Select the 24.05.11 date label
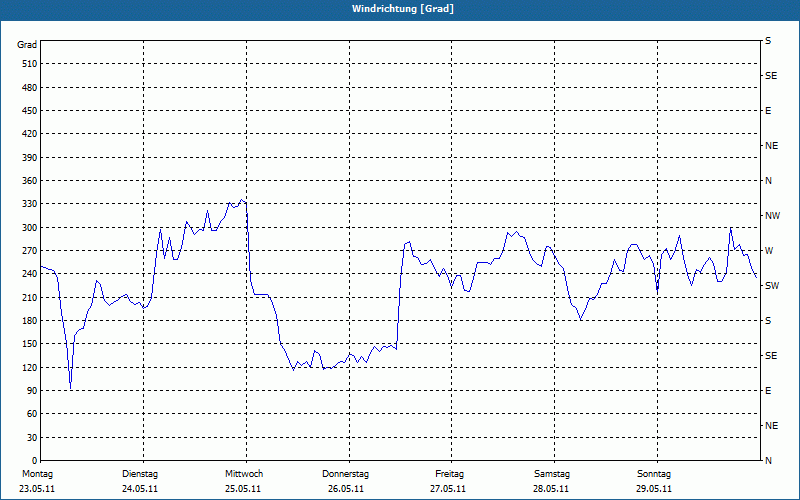Image resolution: width=800 pixels, height=500 pixels. pos(140,489)
